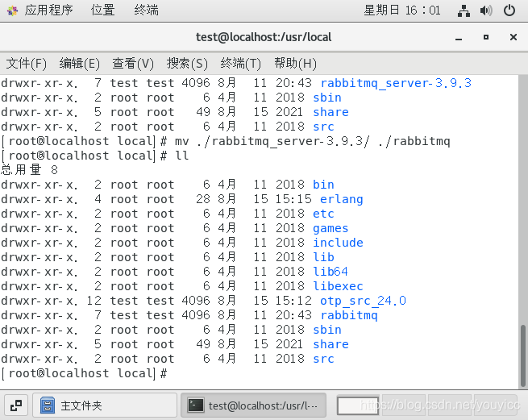
Task: Open the network connection status icon
Action: 464,10
